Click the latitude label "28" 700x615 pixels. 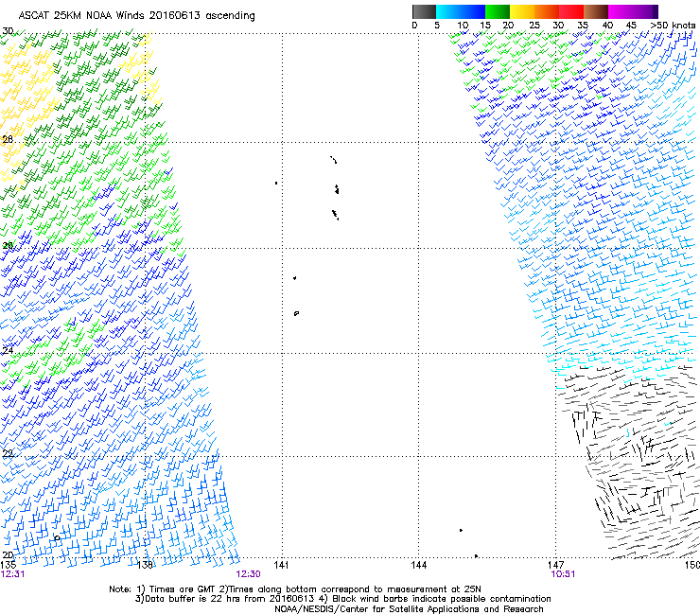tap(8, 139)
